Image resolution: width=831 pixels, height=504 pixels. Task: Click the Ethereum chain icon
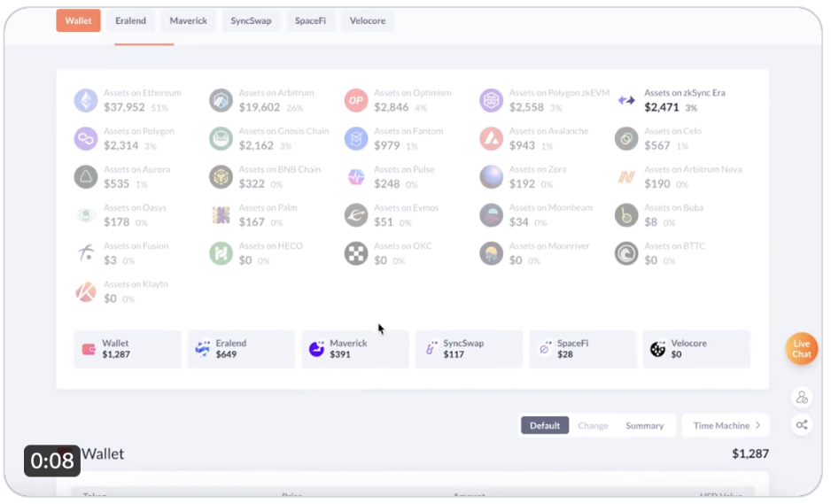86,101
